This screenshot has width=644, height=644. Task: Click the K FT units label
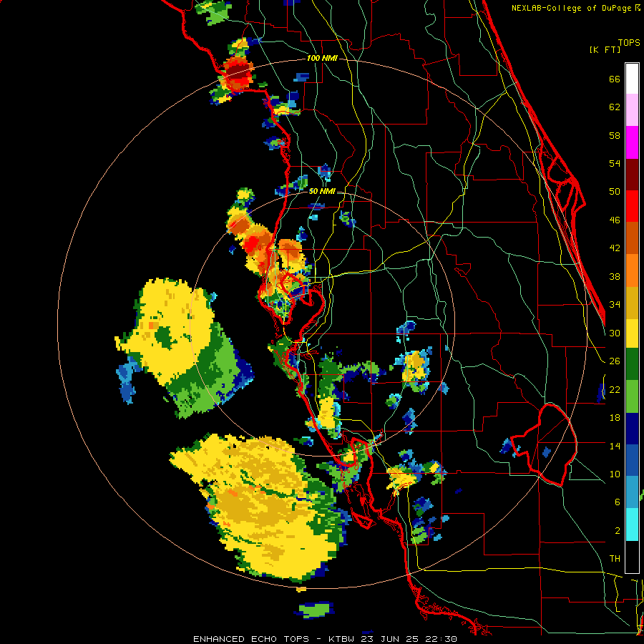click(x=605, y=49)
